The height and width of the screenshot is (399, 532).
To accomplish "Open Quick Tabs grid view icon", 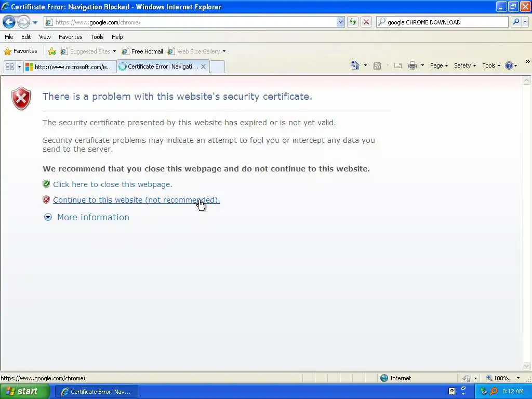I will click(10, 67).
